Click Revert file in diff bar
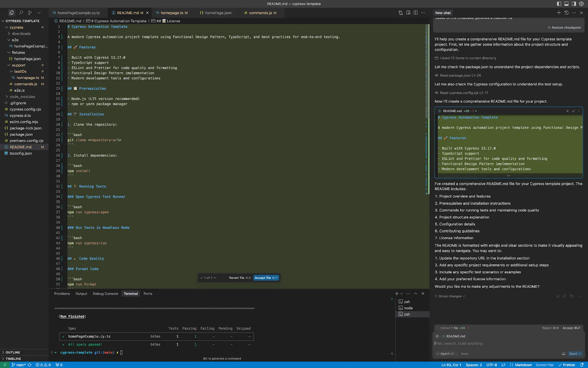 click(240, 278)
